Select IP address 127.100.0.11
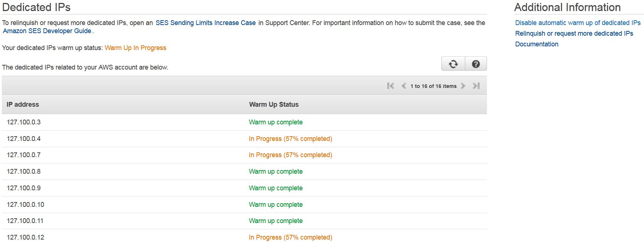The height and width of the screenshot is (244, 644). tap(25, 221)
